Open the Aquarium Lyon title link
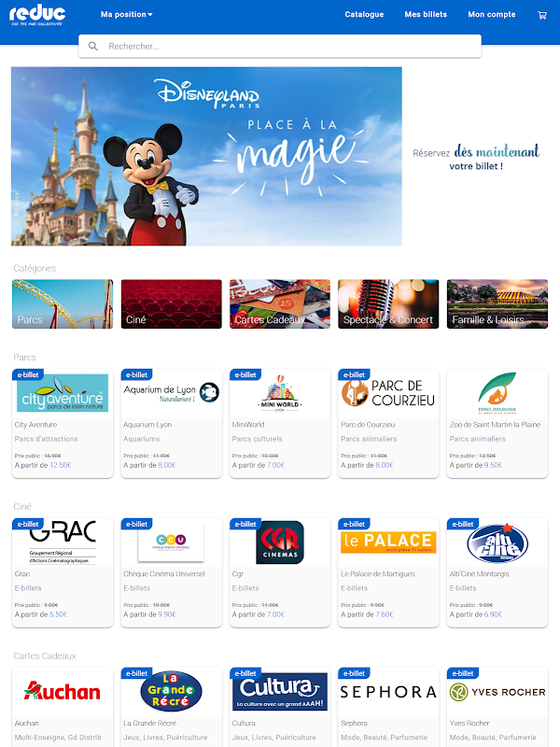The height and width of the screenshot is (747, 560). [147, 425]
